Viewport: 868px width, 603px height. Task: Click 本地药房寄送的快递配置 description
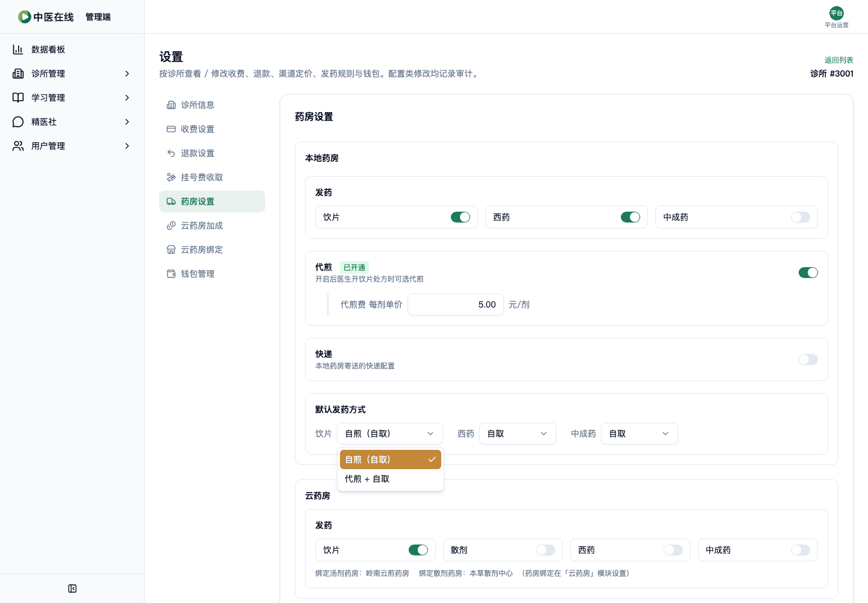point(355,366)
